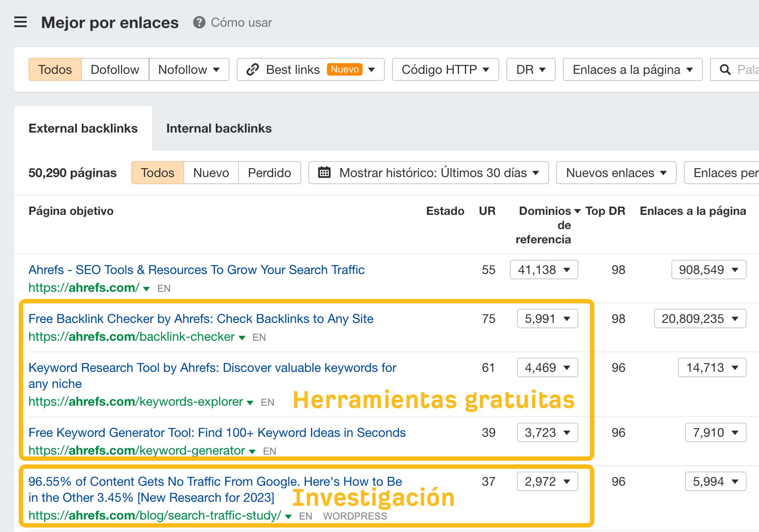This screenshot has height=532, width=759.
Task: Expand the DR filter dropdown
Action: point(530,69)
